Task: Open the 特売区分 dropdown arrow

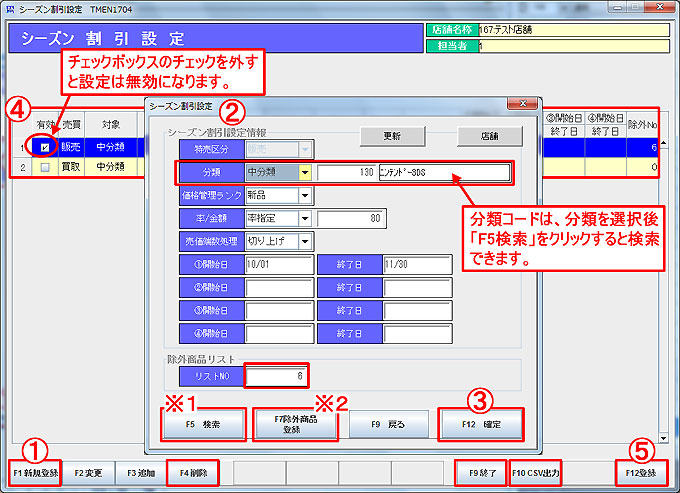Action: [305, 150]
